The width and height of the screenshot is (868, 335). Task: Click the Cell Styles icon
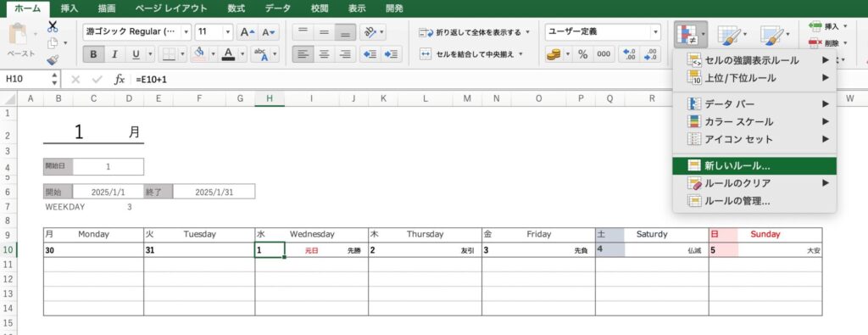(771, 36)
